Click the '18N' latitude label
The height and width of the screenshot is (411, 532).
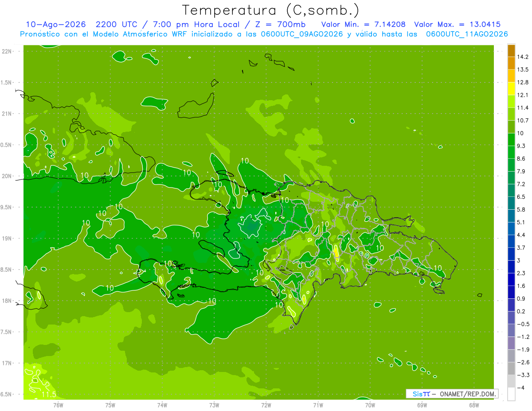coord(7,301)
